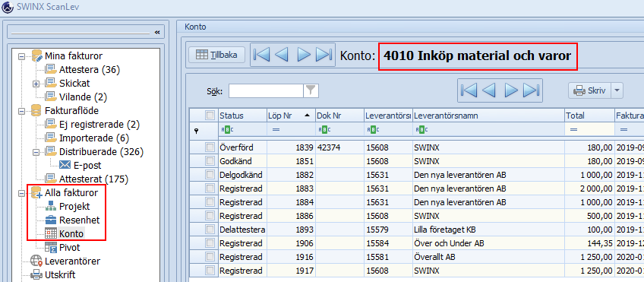Click into the Sök search field
The height and width of the screenshot is (282, 644).
266,91
